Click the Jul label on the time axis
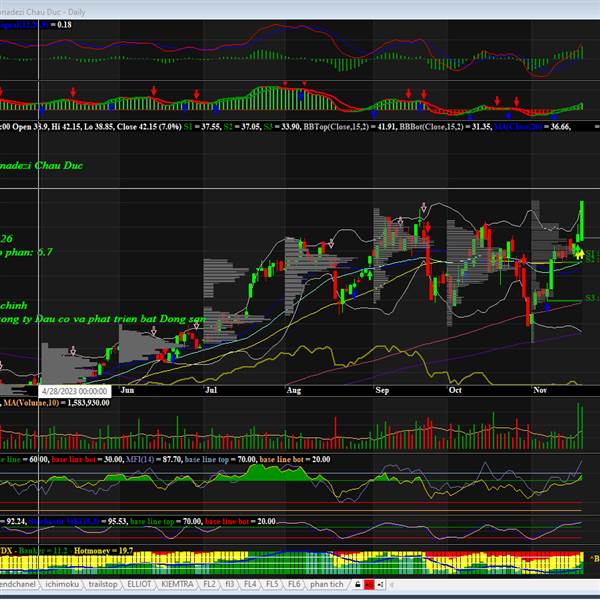 [212, 392]
